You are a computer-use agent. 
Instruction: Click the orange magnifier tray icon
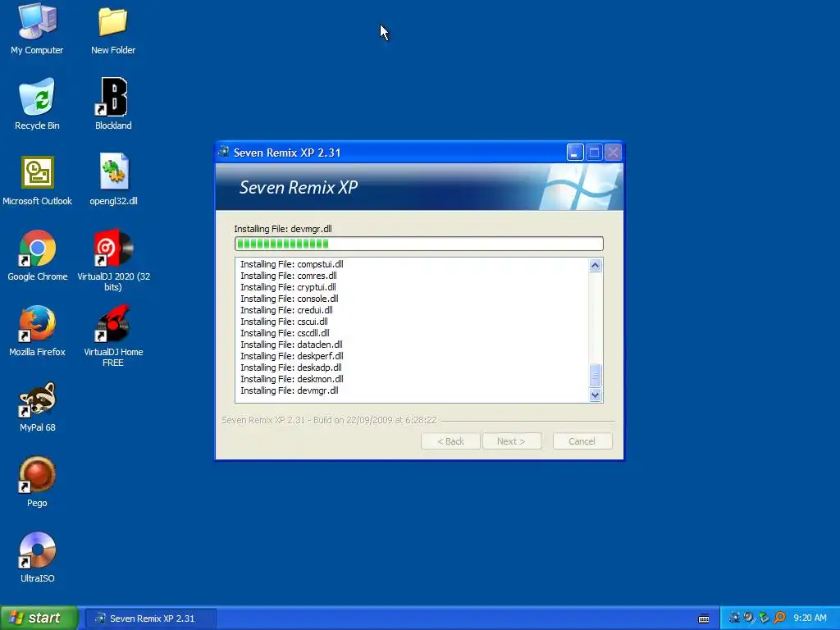(779, 618)
